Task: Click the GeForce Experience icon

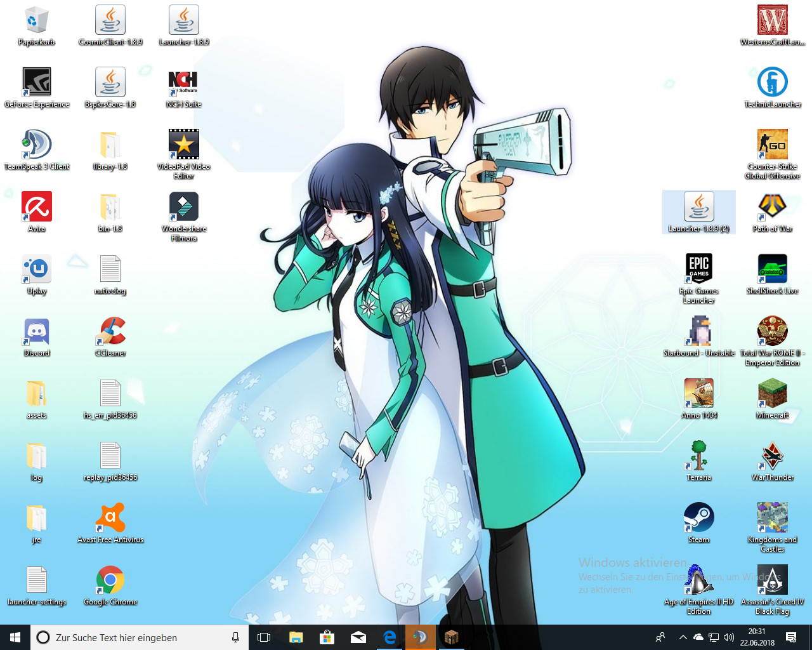Action: click(37, 83)
